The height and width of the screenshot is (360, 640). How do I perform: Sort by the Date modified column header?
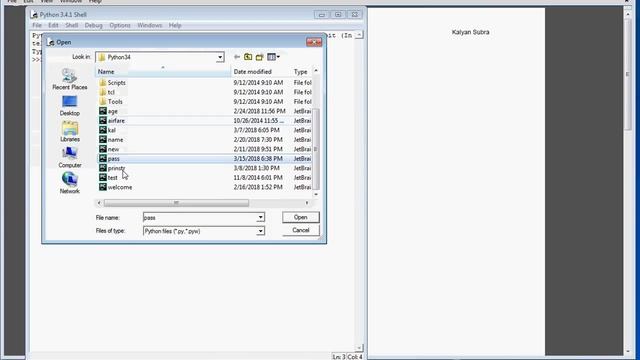[x=261, y=72]
